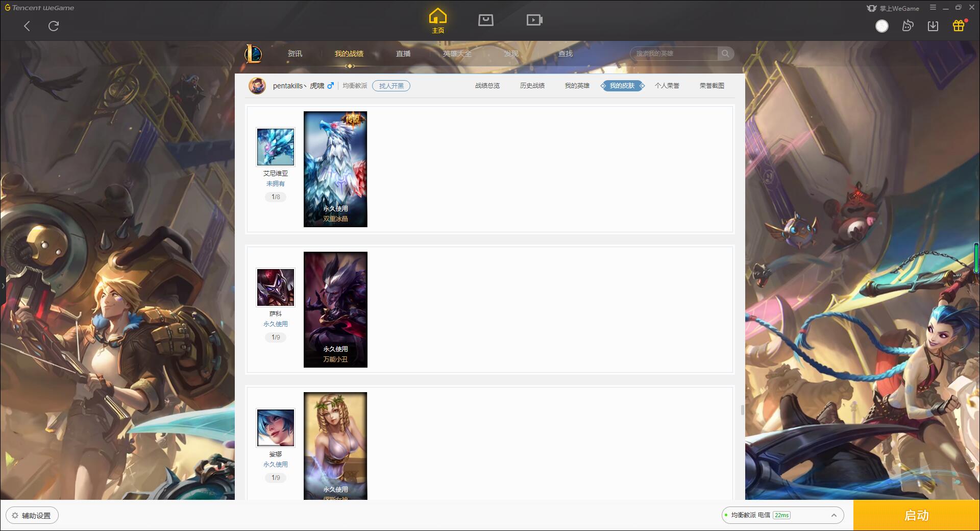Open the 双重冰晶 skin card
The image size is (980, 531).
click(335, 169)
